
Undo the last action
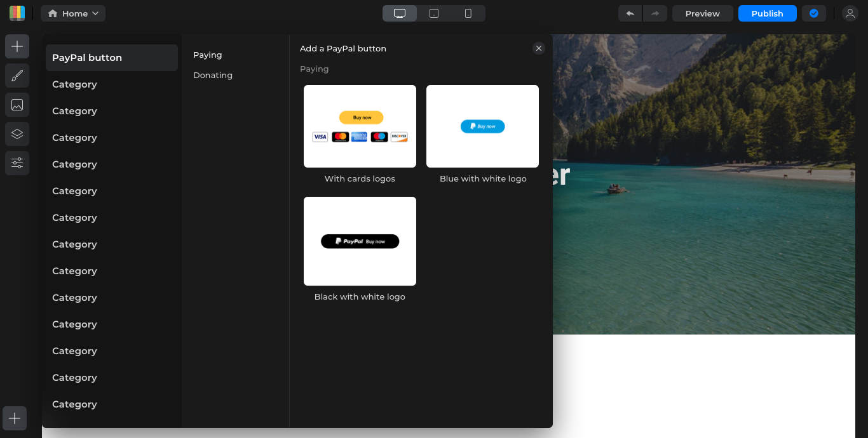click(630, 13)
